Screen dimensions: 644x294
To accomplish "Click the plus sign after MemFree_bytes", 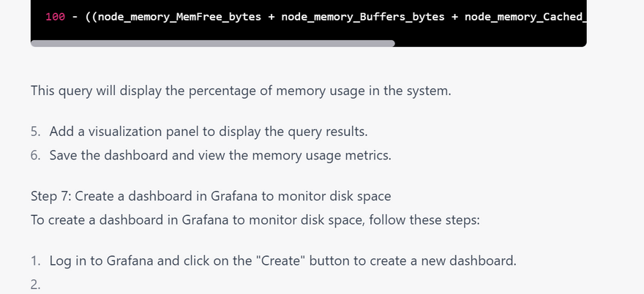I will pos(272,16).
